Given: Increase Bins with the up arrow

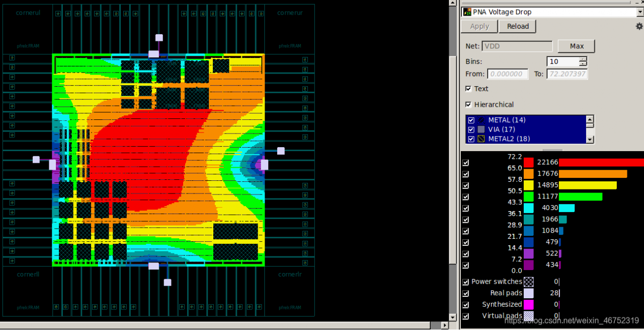Looking at the screenshot, I should [x=583, y=59].
